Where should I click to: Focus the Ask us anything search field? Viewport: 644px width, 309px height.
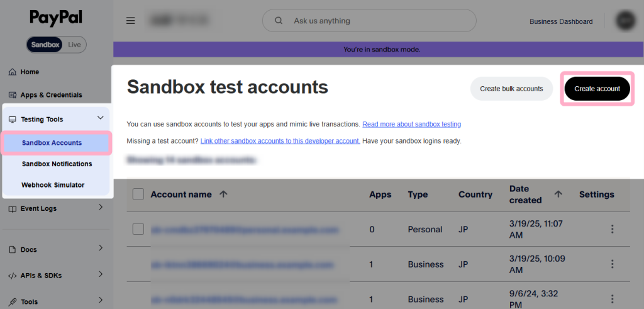(x=377, y=21)
